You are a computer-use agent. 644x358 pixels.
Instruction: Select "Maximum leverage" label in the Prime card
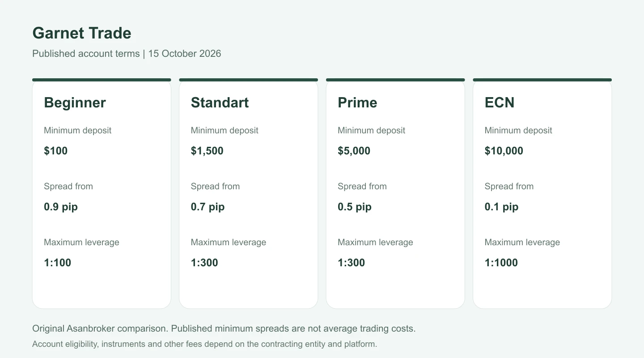click(375, 243)
